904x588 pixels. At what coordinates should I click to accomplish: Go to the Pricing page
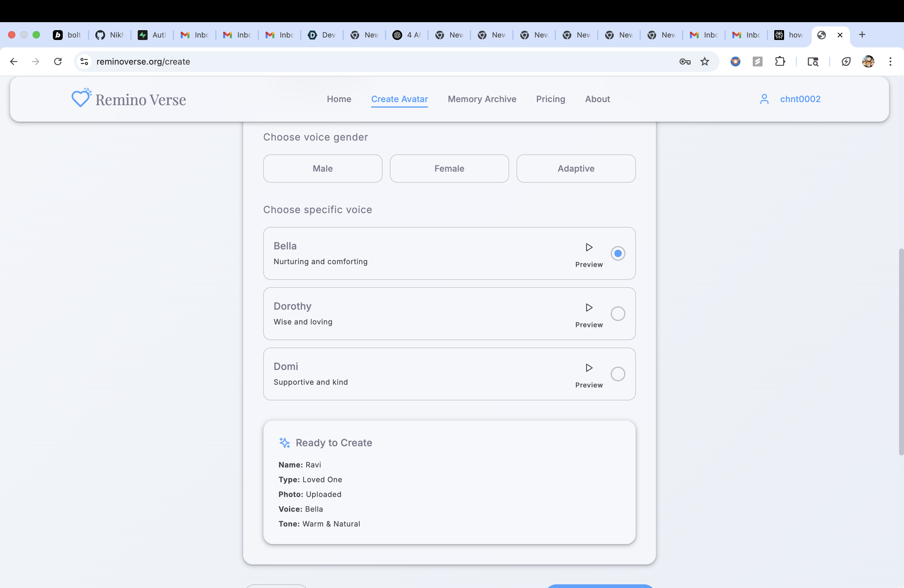pos(550,99)
